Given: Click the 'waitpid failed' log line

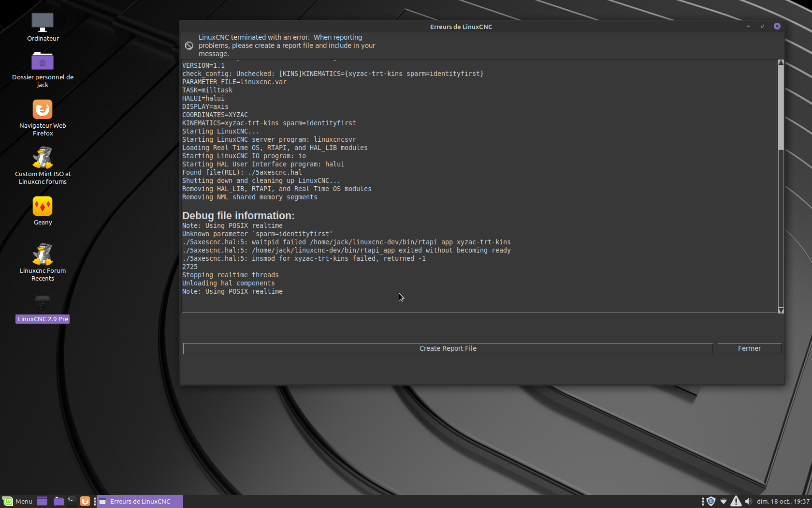Looking at the screenshot, I should 346,242.
